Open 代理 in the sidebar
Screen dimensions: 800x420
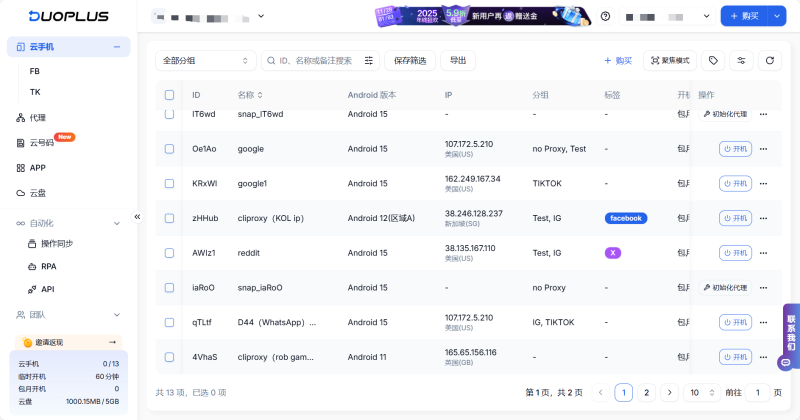(x=38, y=118)
